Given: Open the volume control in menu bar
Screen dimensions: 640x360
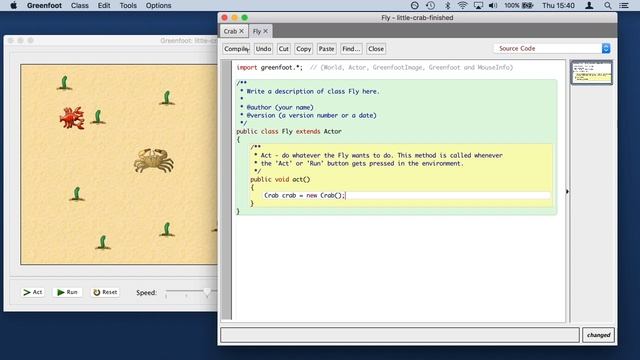Looking at the screenshot, I should [x=493, y=5].
